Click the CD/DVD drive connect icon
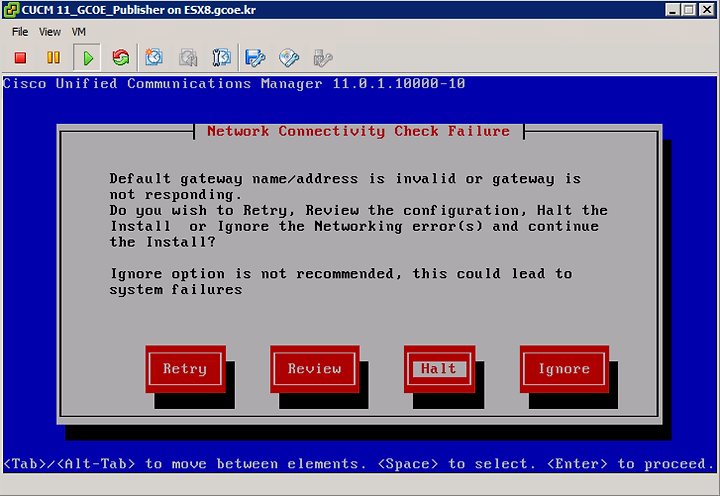This screenshot has width=720, height=496. pyautogui.click(x=289, y=58)
